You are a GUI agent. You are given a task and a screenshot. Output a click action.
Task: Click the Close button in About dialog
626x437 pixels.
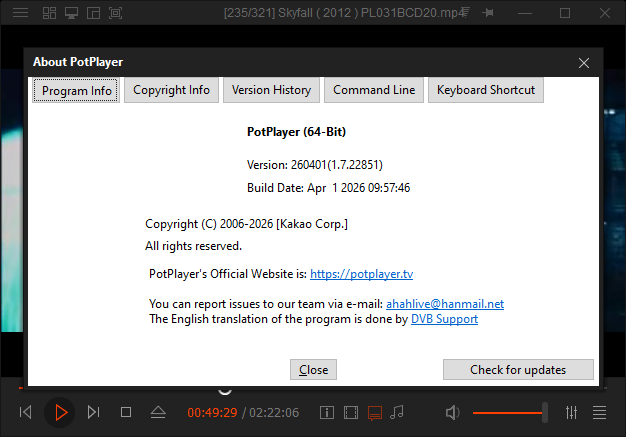[313, 370]
